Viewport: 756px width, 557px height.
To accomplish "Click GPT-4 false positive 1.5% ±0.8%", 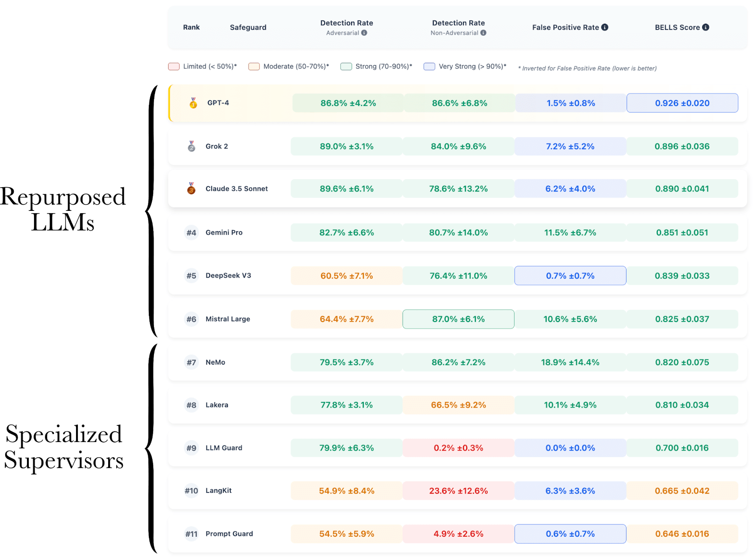I will point(571,103).
